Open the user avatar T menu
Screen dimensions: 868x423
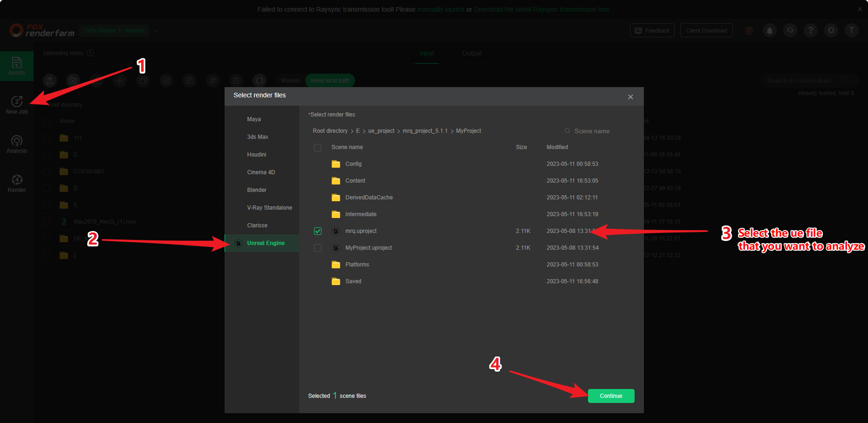pyautogui.click(x=852, y=31)
